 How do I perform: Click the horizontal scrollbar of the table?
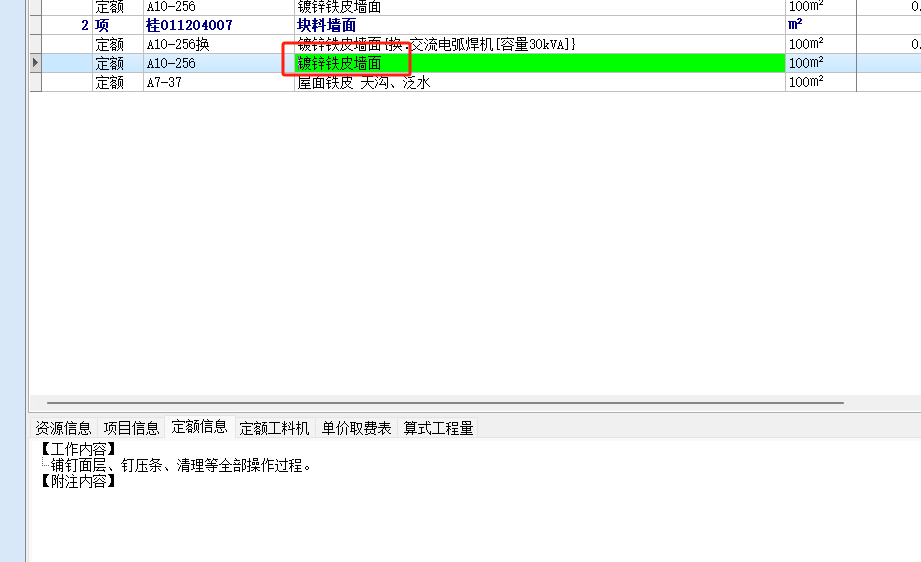point(445,403)
